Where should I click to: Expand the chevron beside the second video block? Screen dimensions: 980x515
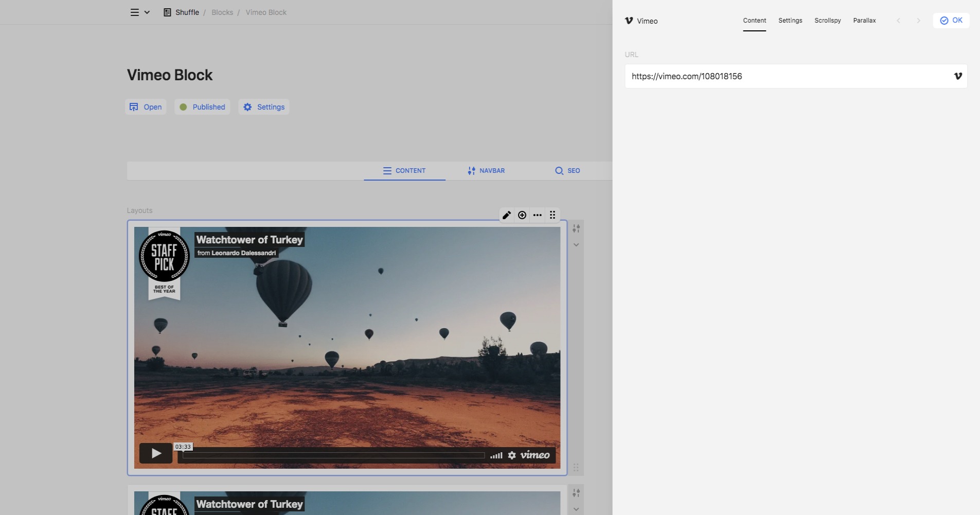coord(576,509)
